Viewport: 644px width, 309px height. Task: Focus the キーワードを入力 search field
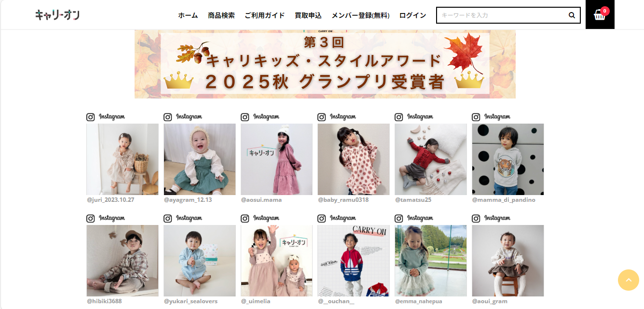pos(502,15)
